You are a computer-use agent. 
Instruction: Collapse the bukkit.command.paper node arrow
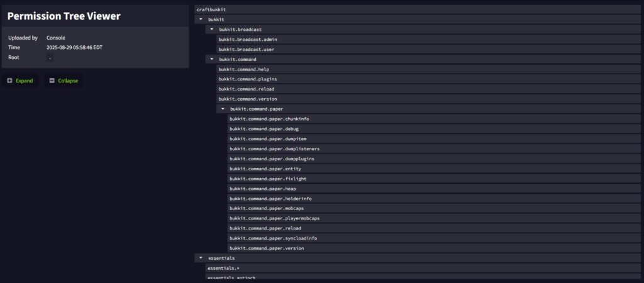[223, 109]
